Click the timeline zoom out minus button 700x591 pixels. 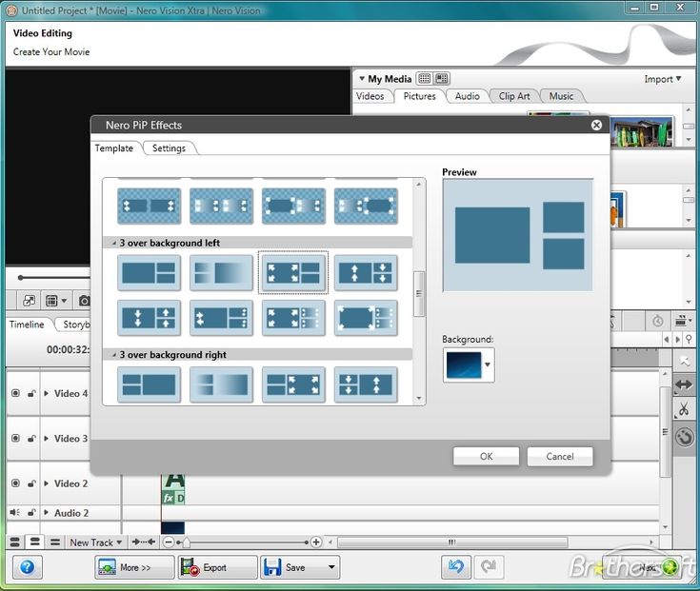click(x=169, y=542)
